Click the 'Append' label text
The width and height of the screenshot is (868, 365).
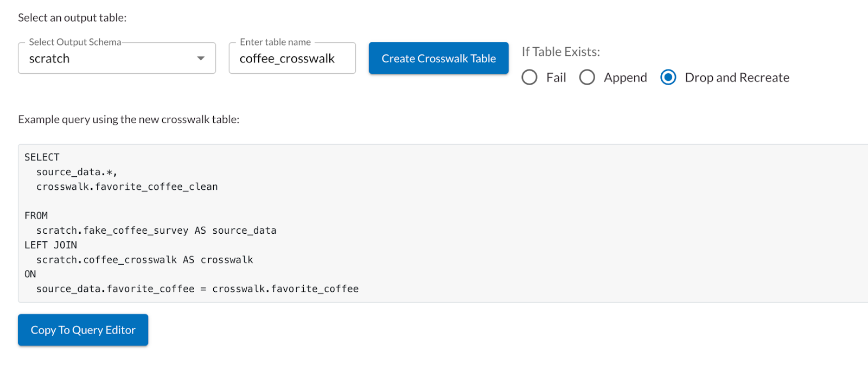(x=625, y=78)
